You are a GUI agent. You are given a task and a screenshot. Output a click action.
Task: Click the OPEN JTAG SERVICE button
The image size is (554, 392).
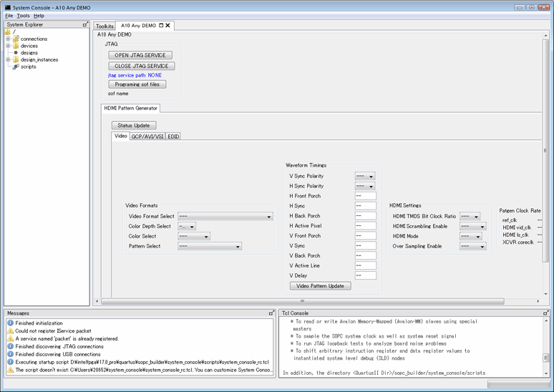click(140, 55)
